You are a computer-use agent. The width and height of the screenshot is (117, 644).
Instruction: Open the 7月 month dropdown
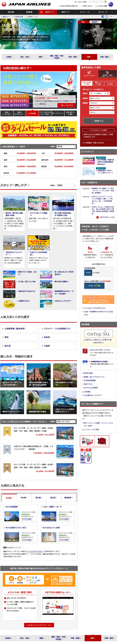[x=92, y=94]
